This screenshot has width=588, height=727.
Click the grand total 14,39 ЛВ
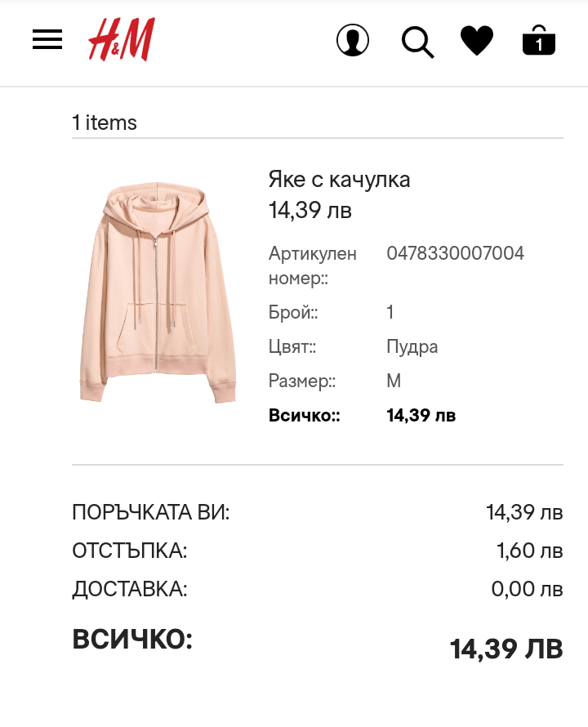pyautogui.click(x=506, y=649)
